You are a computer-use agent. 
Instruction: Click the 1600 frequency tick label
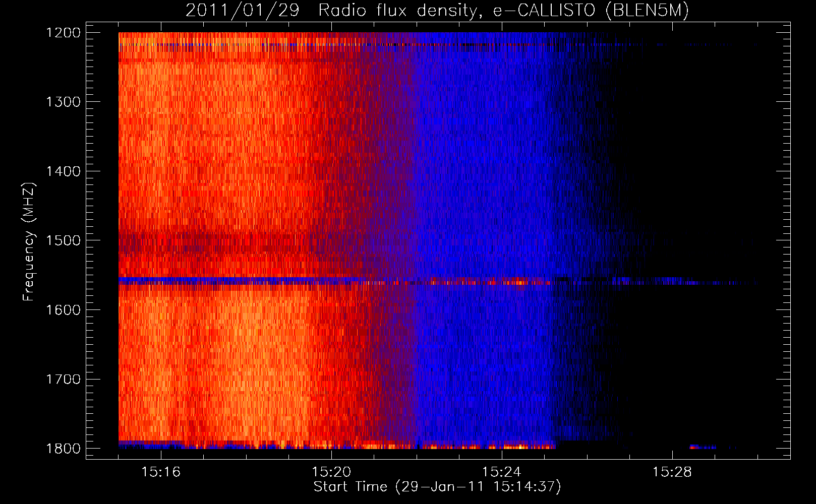(x=63, y=310)
